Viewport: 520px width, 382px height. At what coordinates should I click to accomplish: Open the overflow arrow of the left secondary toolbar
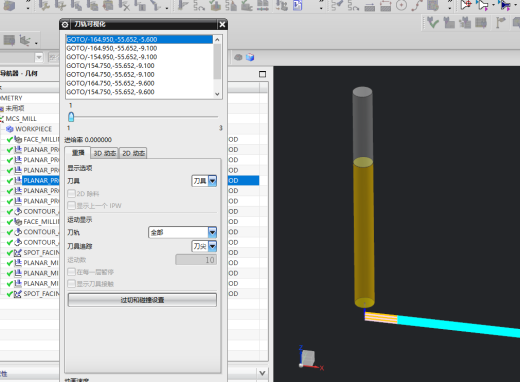click(x=36, y=43)
